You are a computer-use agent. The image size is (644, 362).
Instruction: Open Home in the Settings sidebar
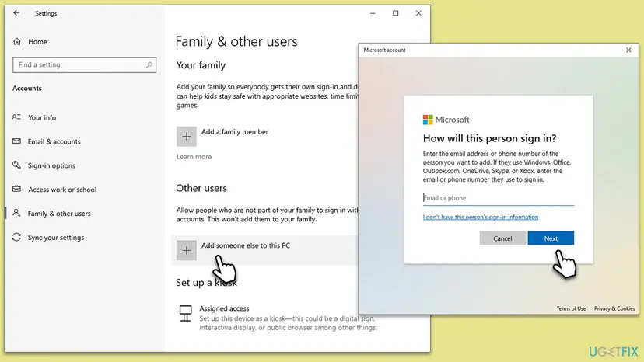[38, 41]
